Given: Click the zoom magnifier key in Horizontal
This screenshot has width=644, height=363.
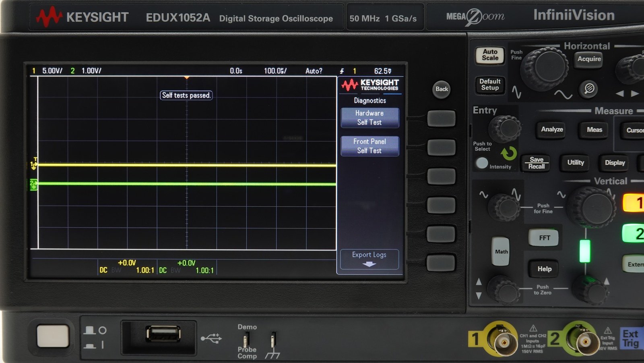Looking at the screenshot, I should [589, 89].
